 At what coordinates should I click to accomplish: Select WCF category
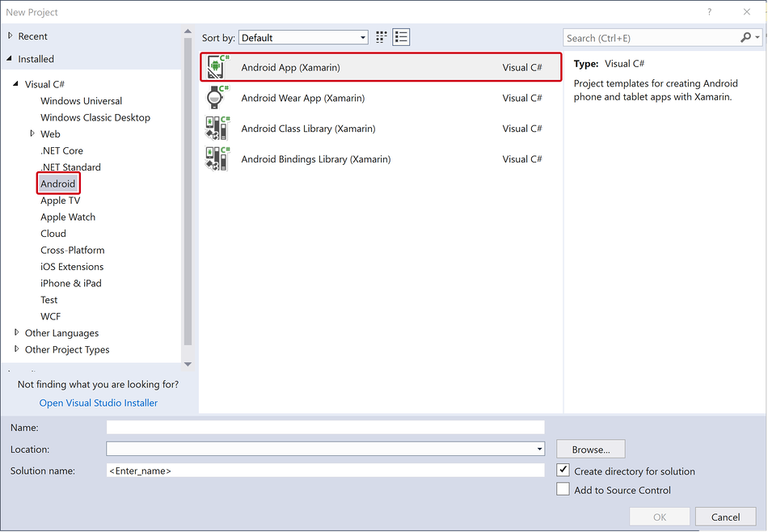[50, 316]
